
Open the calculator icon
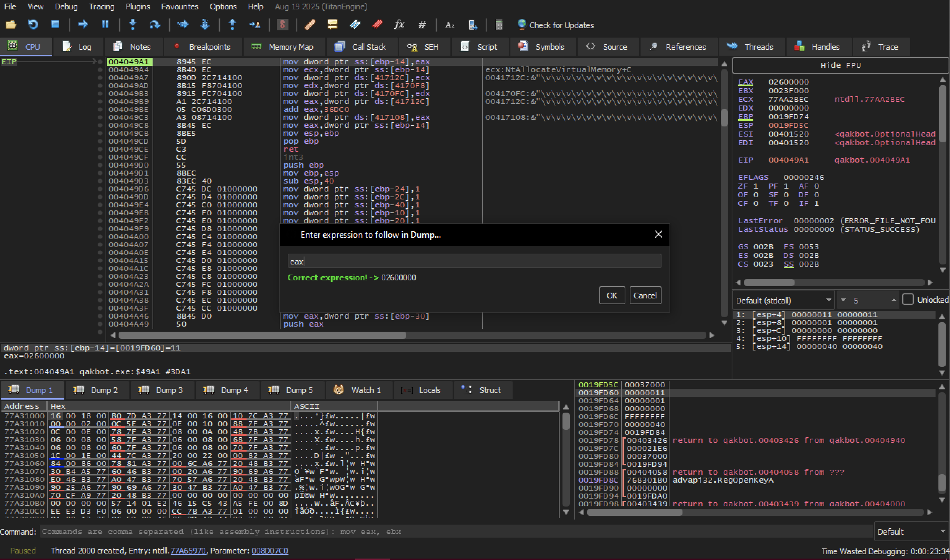499,25
